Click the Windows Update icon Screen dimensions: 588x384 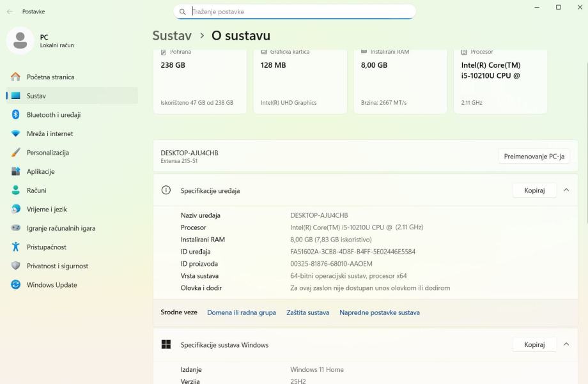(x=16, y=285)
